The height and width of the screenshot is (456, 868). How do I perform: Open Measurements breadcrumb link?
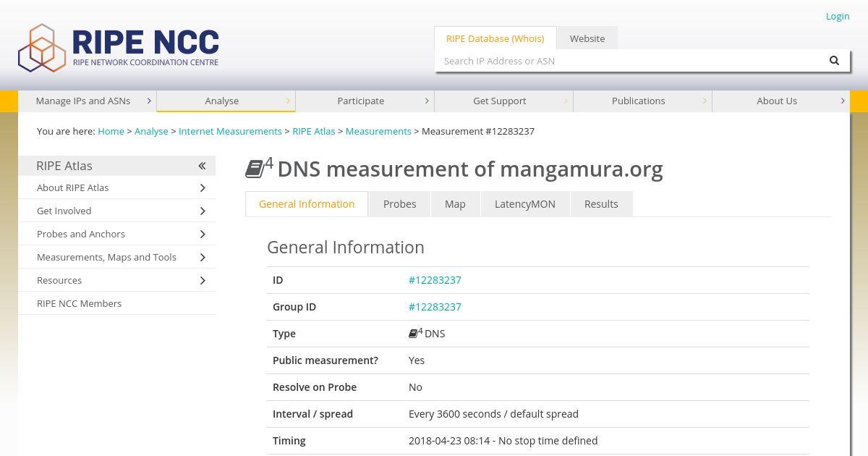[378, 131]
